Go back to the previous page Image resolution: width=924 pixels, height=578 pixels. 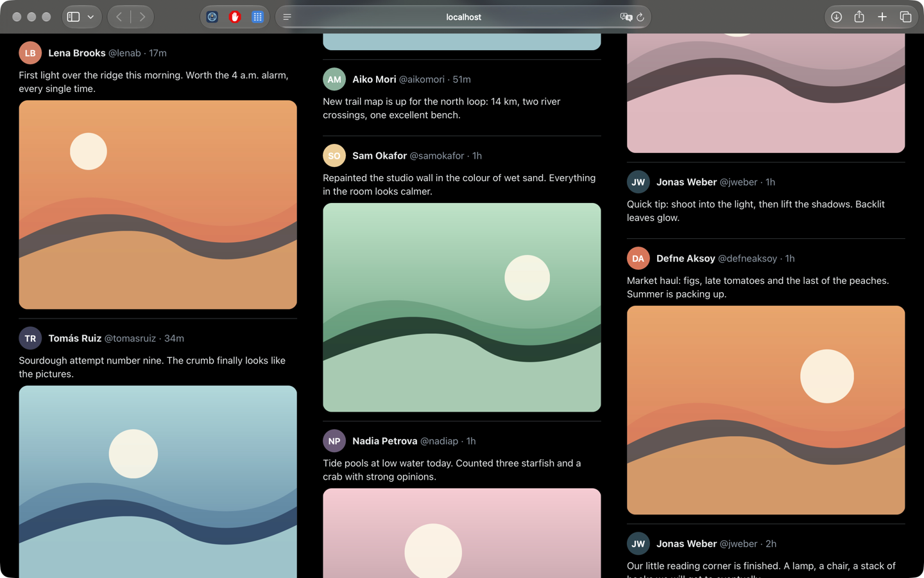[119, 17]
